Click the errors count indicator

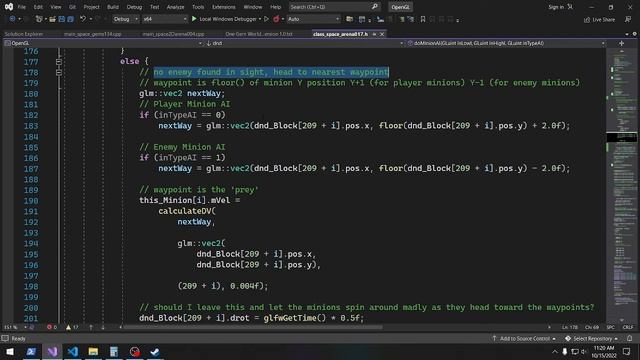pyautogui.click(x=52, y=327)
